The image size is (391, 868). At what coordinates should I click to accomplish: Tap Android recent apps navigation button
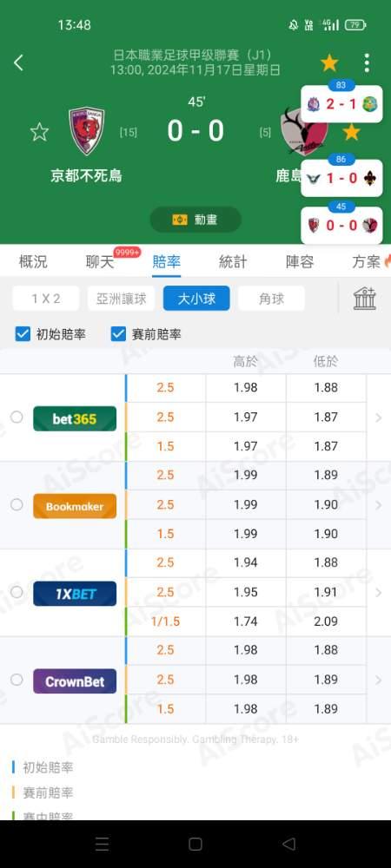(102, 844)
